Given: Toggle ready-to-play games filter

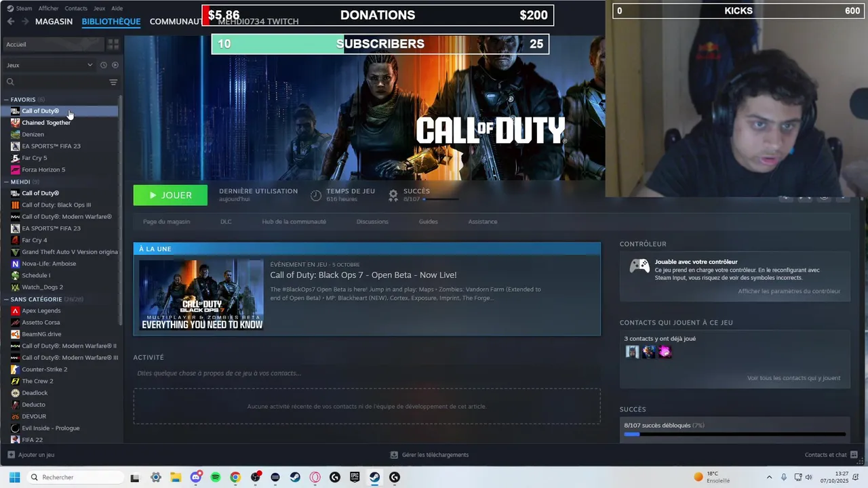Looking at the screenshot, I should (115, 65).
